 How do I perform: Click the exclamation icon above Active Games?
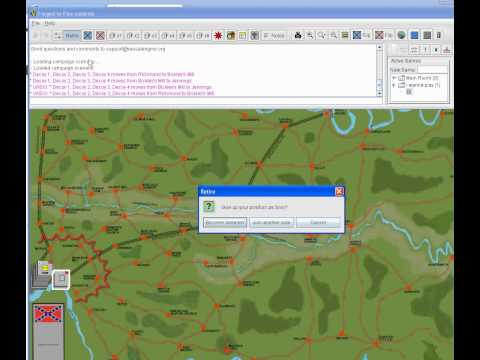[x=425, y=50]
